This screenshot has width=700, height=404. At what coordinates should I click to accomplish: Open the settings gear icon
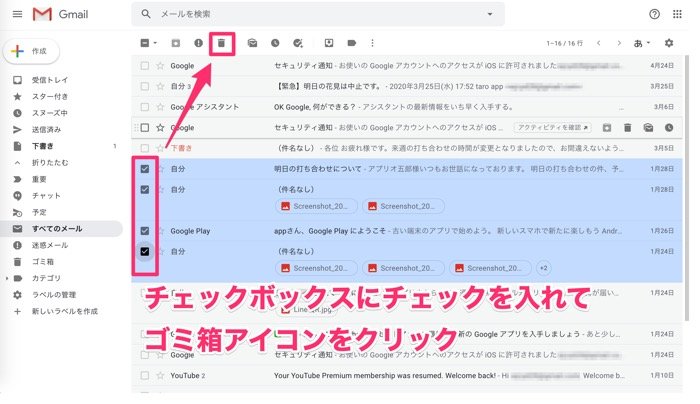669,43
